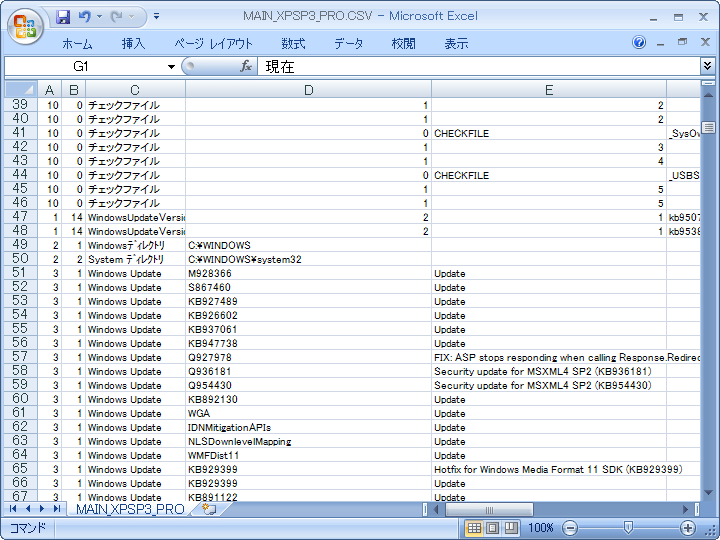This screenshot has height=540, width=720.
Task: Click the Name Box showing G1
Action: (85, 67)
